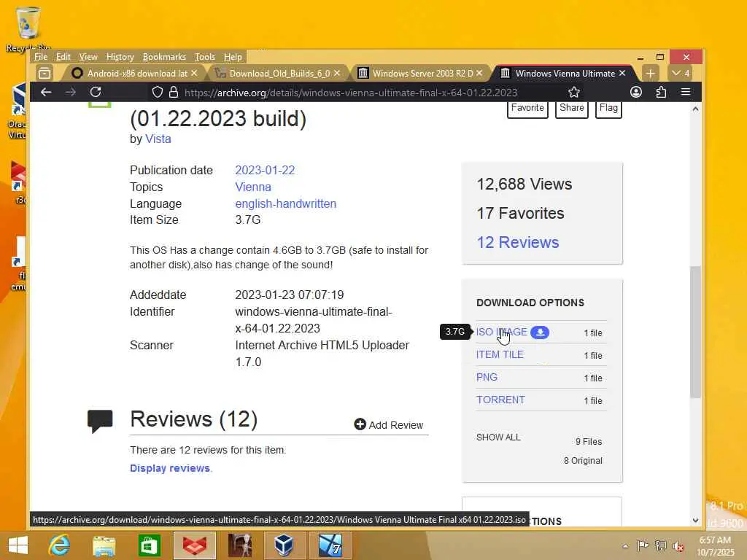747x560 pixels.
Task: Jump to the 12 Reviews link
Action: coord(518,242)
